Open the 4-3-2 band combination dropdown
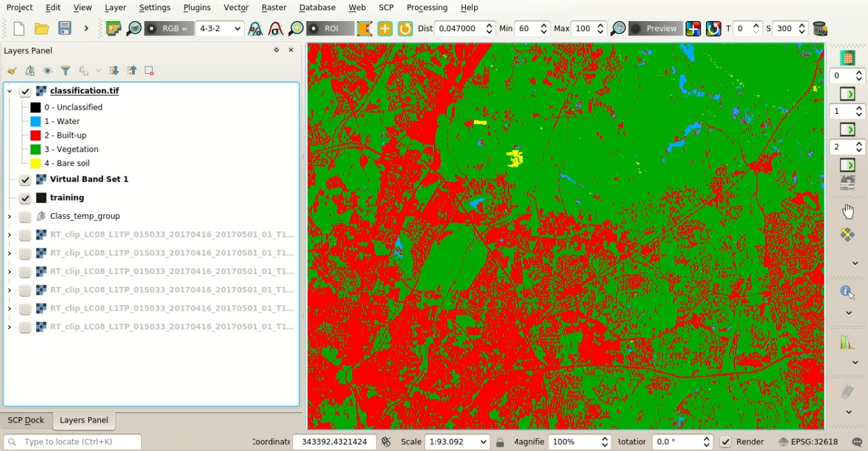The image size is (868, 451). [x=218, y=28]
